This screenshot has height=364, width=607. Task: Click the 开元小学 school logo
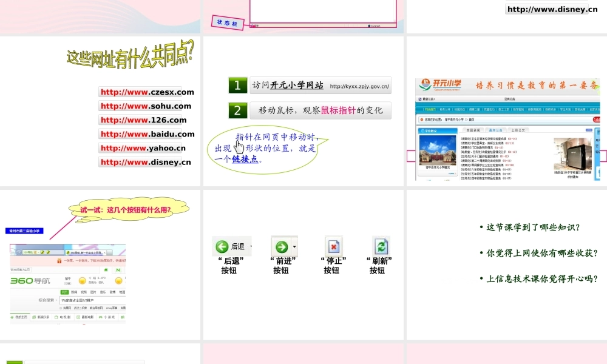(x=441, y=85)
